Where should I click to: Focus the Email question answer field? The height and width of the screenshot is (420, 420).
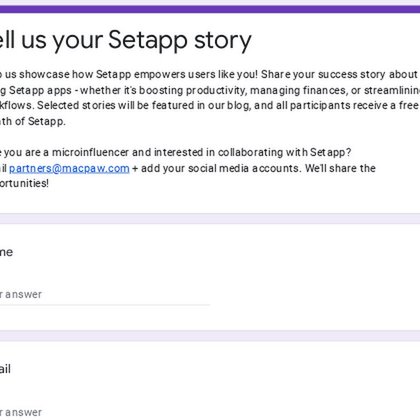[x=105, y=412]
